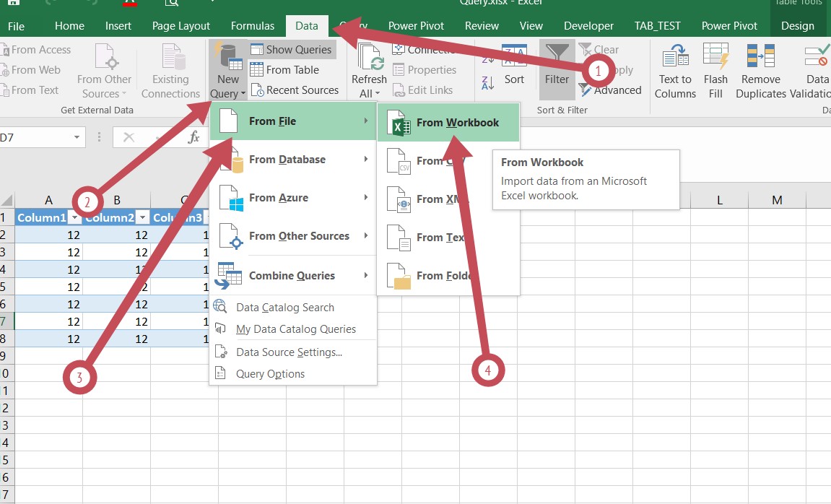Screen dimensions: 831x504
Task: Click the formula bar cancel X
Action: pos(129,138)
